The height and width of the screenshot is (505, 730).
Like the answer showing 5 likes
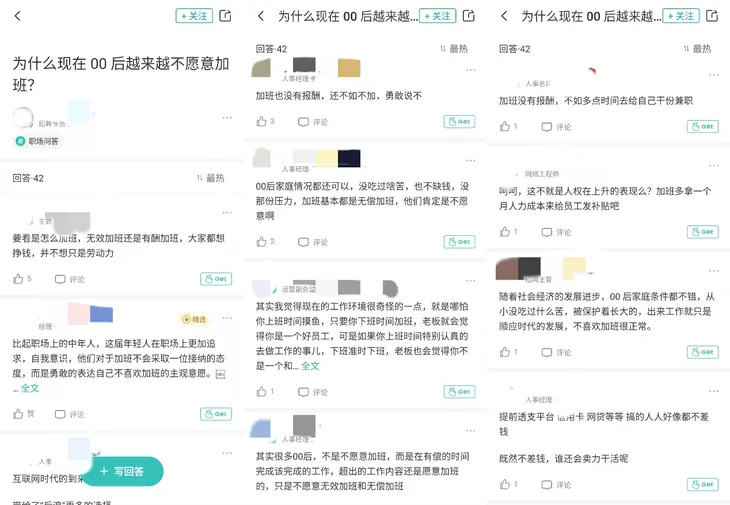(x=19, y=279)
